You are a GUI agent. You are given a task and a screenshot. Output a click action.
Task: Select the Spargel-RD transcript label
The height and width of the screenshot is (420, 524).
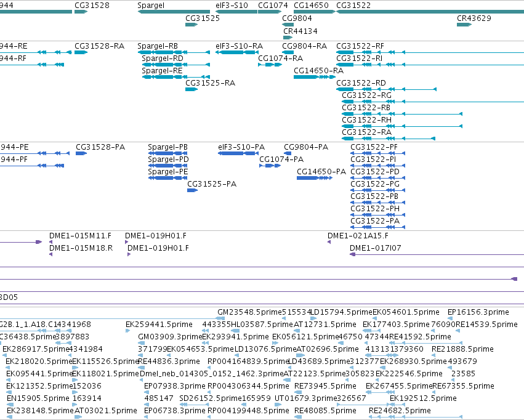click(163, 58)
